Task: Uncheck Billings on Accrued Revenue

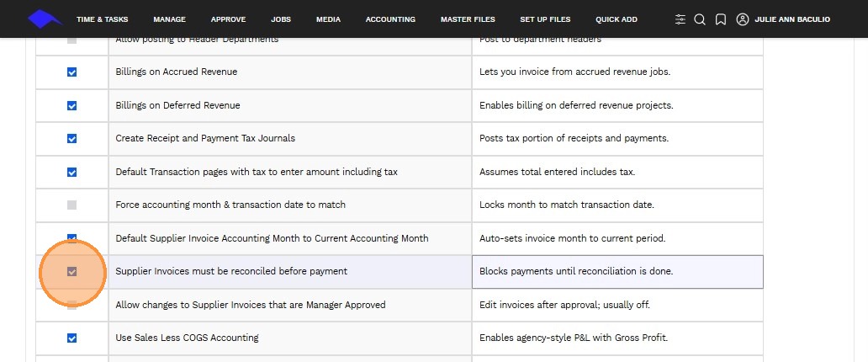Action: tap(71, 72)
